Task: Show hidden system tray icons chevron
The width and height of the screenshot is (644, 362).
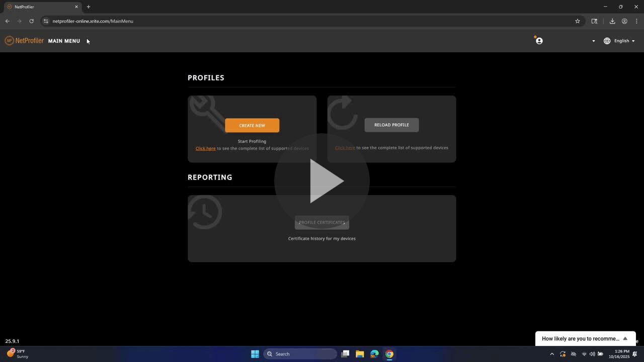Action: (552, 354)
